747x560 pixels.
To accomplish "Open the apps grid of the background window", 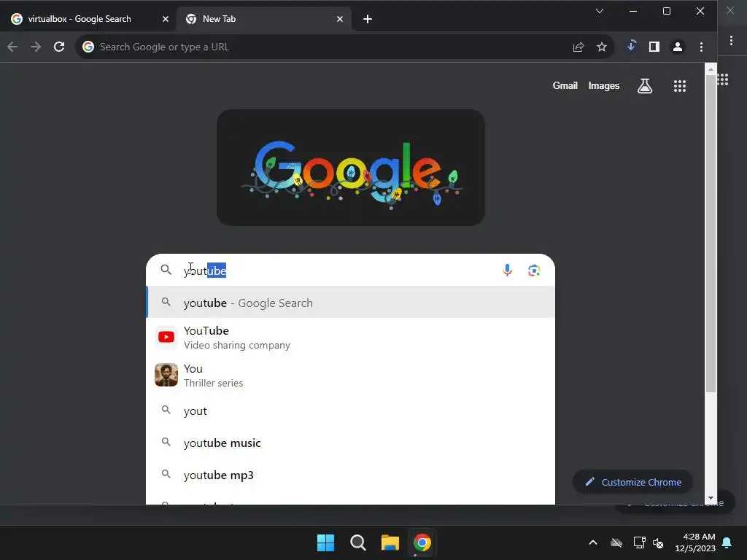I will click(x=723, y=79).
